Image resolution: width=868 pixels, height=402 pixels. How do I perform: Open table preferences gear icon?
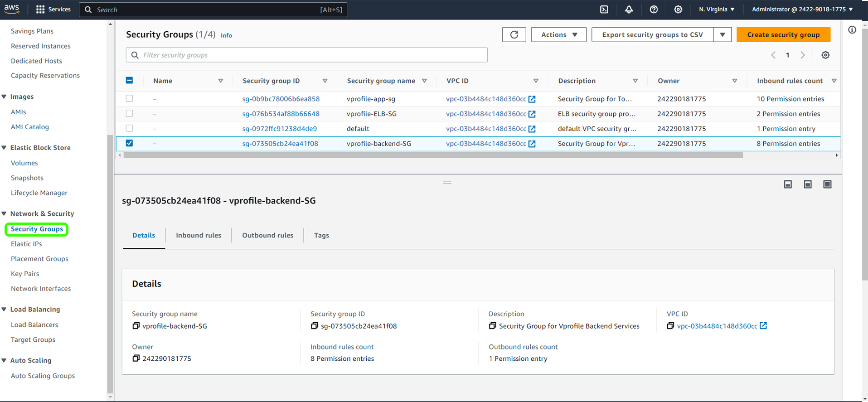pos(825,55)
